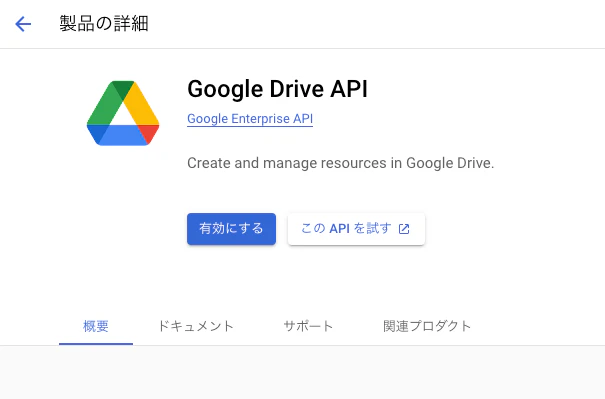Click the Create and manage resources description

click(x=340, y=163)
